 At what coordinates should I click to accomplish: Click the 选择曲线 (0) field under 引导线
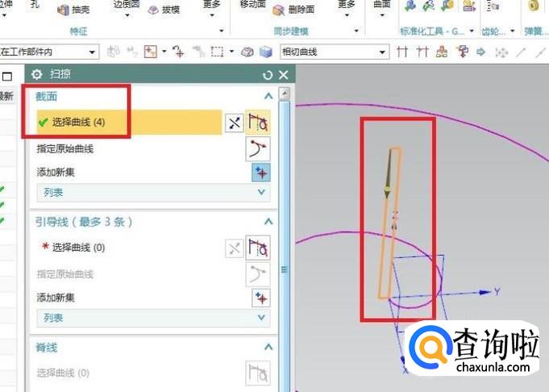78,248
